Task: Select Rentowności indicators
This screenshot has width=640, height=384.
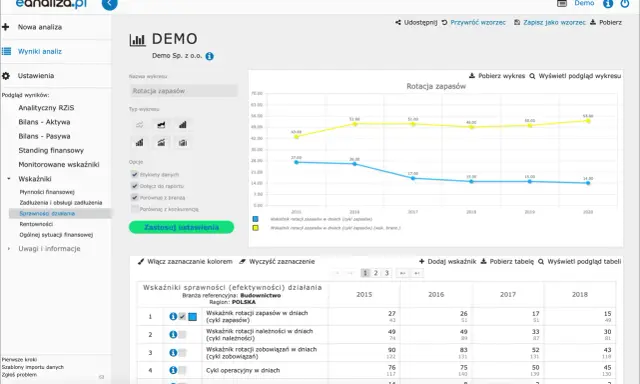Action: pyautogui.click(x=36, y=224)
